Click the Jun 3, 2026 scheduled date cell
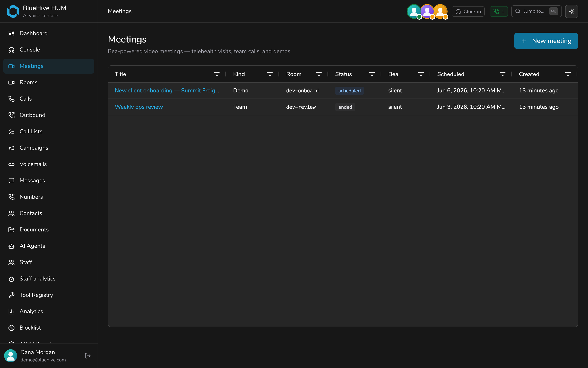 tap(471, 107)
